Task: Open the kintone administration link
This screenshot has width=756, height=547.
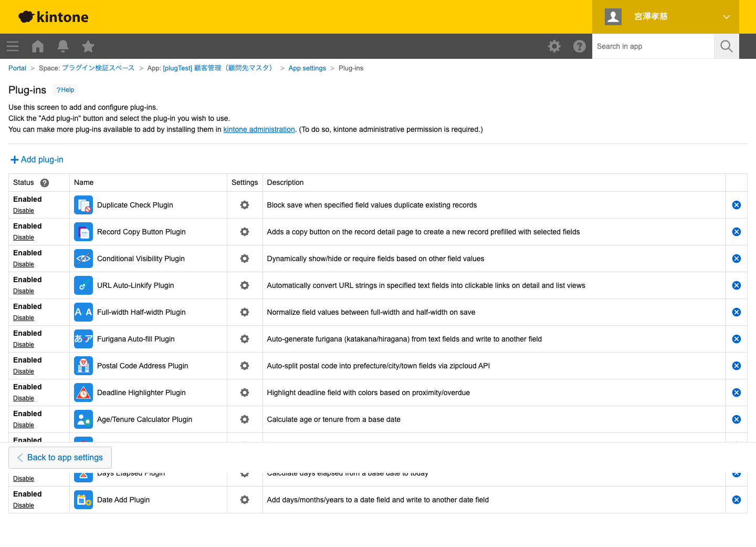Action: coord(259,129)
